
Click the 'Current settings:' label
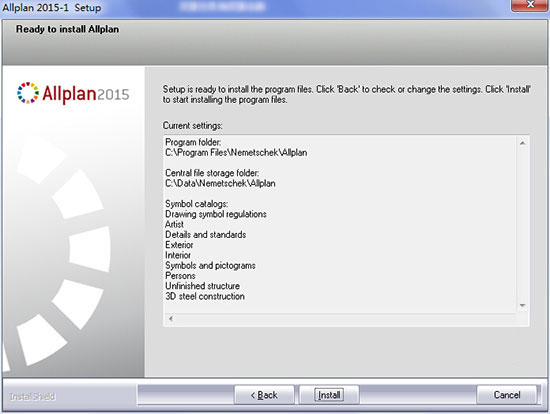[x=193, y=126]
